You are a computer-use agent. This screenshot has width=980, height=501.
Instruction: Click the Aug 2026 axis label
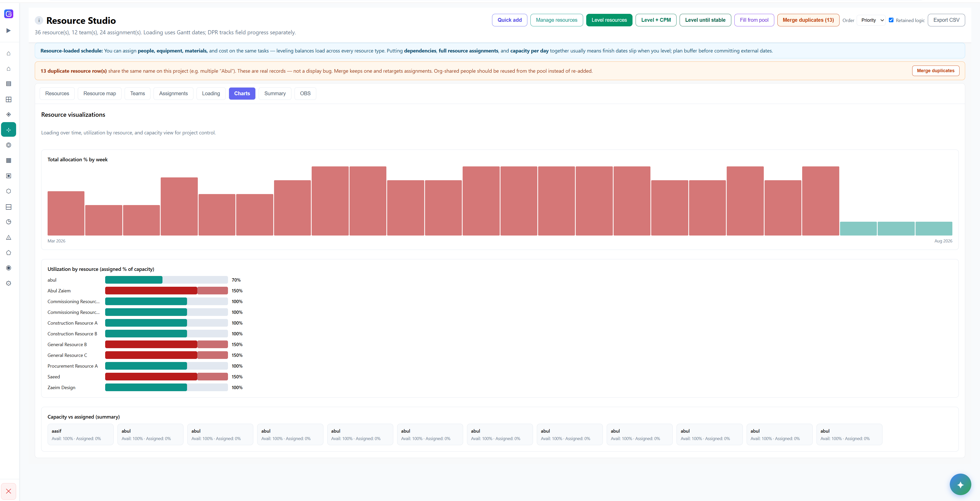[943, 241]
